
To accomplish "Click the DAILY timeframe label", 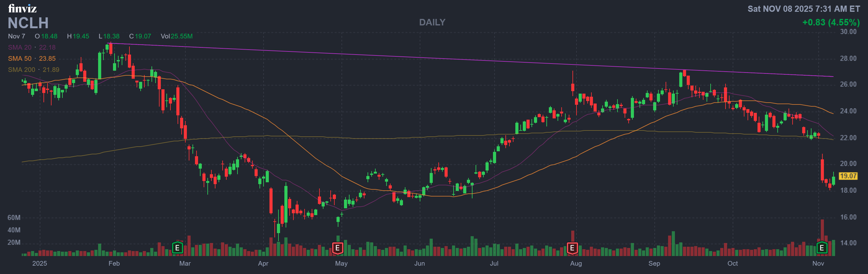I will pos(432,22).
